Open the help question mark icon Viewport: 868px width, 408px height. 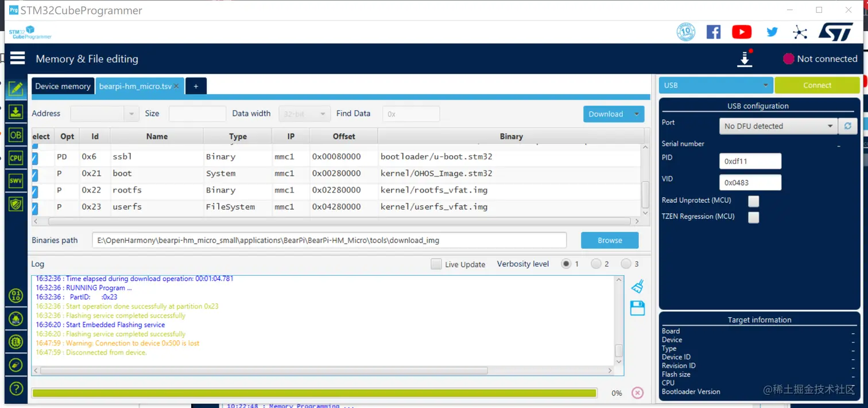(x=16, y=388)
